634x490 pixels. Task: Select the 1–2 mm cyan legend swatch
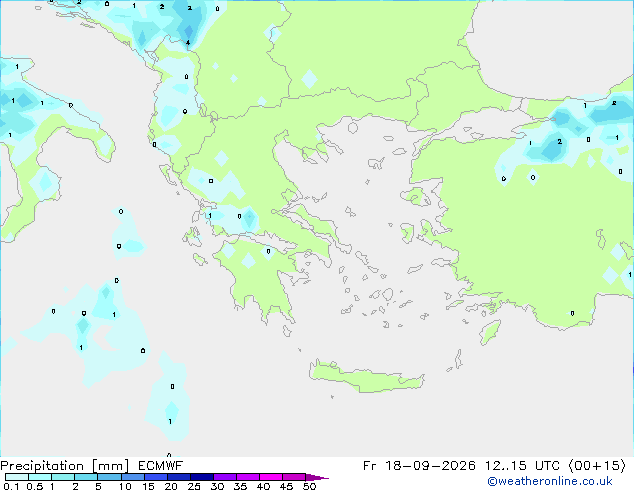click(63, 477)
